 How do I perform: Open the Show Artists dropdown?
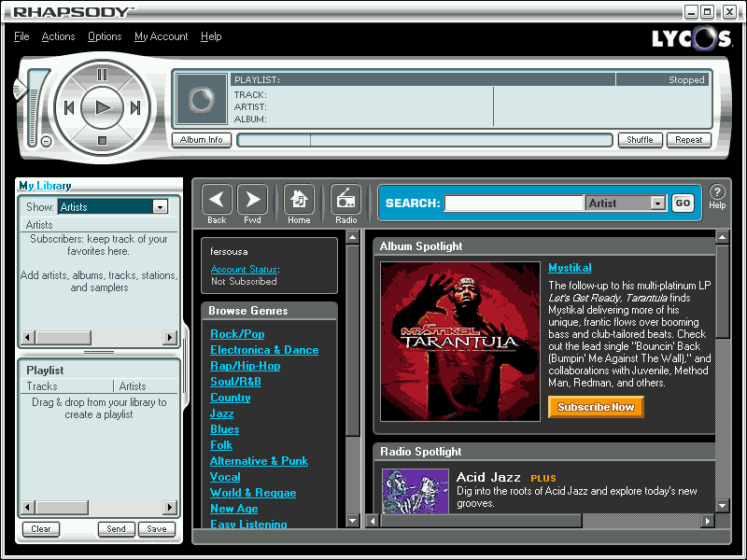(160, 206)
